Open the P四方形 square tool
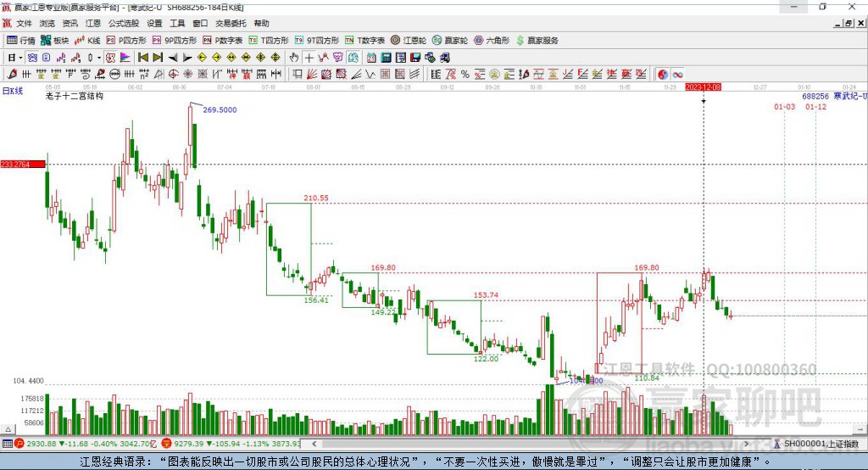This screenshot has height=470, width=868. [126, 41]
